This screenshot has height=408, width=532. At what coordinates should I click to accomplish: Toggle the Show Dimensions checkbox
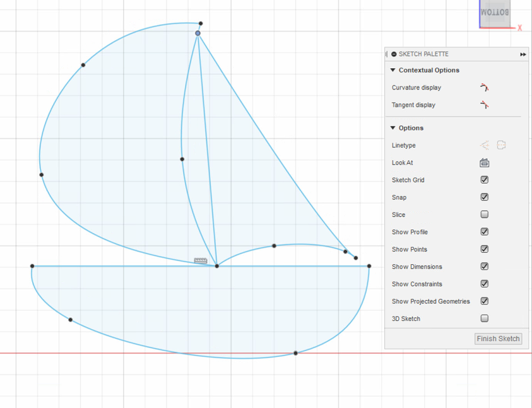(485, 266)
